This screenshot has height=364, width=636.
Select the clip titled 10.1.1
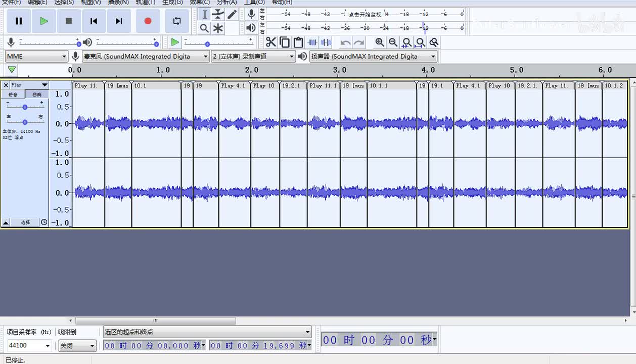coord(391,85)
